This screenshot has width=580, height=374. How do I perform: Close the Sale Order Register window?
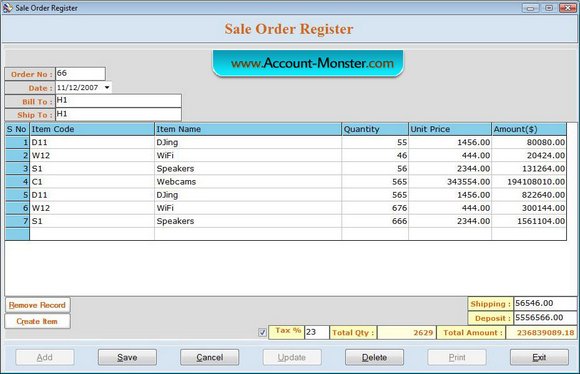(567, 8)
